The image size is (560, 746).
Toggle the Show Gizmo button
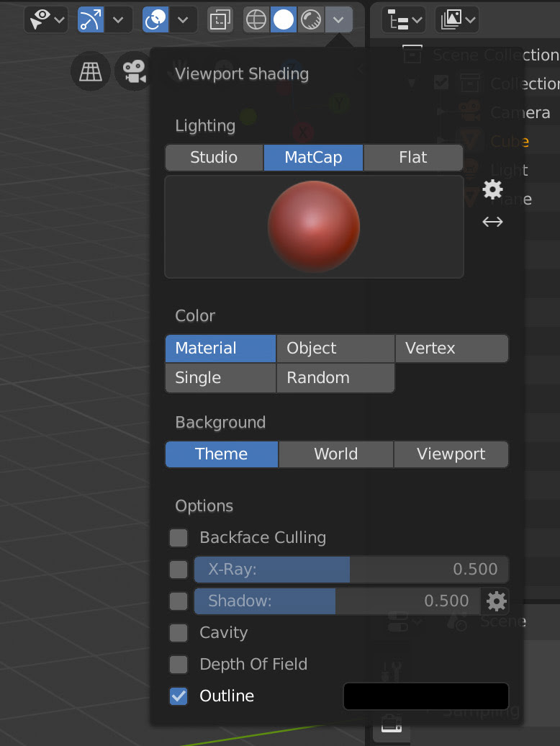pos(91,19)
